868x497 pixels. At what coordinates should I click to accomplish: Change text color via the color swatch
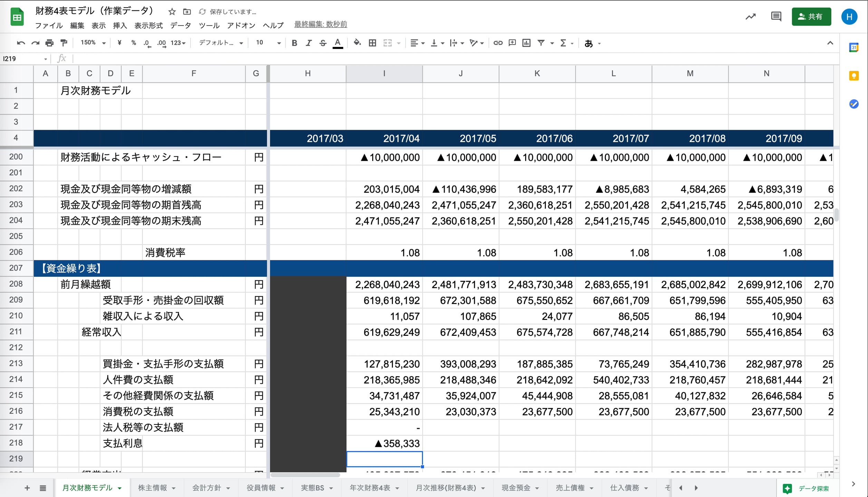(338, 43)
